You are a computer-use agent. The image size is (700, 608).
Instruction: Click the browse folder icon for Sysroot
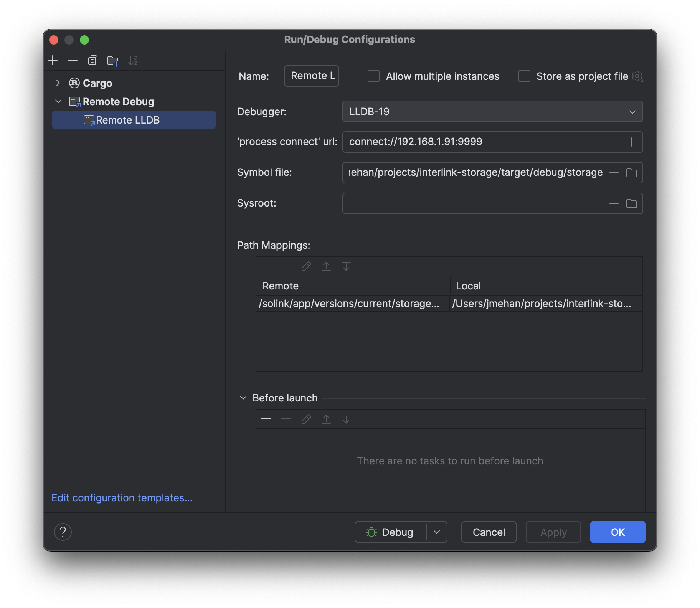pyautogui.click(x=631, y=203)
